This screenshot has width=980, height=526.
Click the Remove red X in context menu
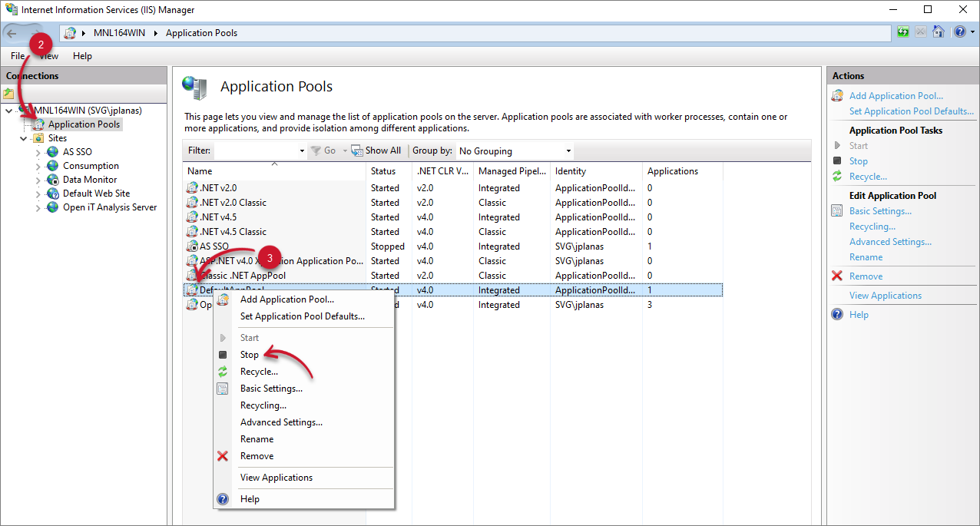[x=223, y=456]
